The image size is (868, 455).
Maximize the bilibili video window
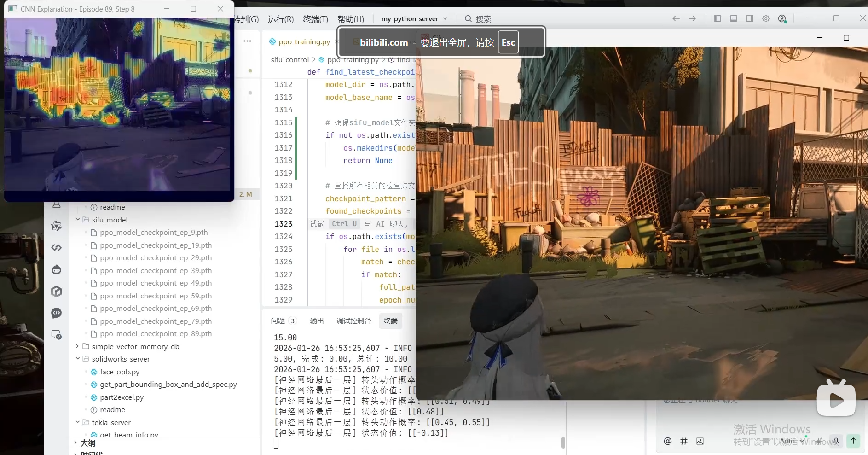coord(846,38)
